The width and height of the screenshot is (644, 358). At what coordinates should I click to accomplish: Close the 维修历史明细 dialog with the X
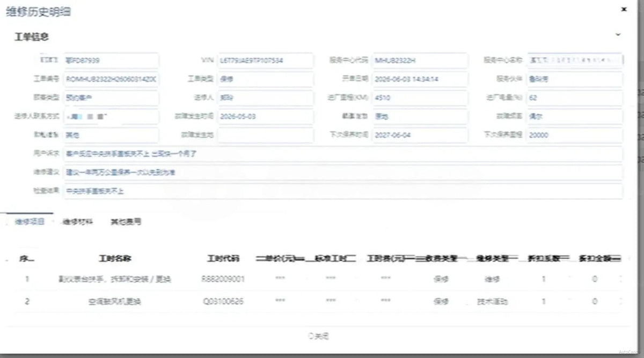(623, 9)
